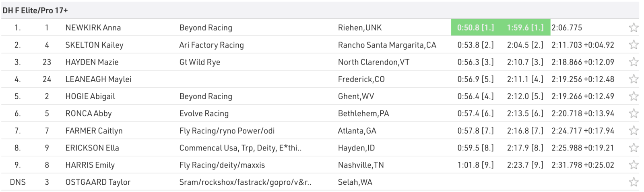
Task: Click the DH F Elite/Pro 17+ category header
Action: (x=35, y=10)
